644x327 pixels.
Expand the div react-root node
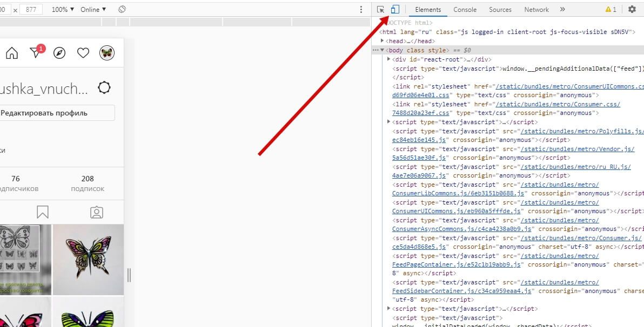pos(389,59)
